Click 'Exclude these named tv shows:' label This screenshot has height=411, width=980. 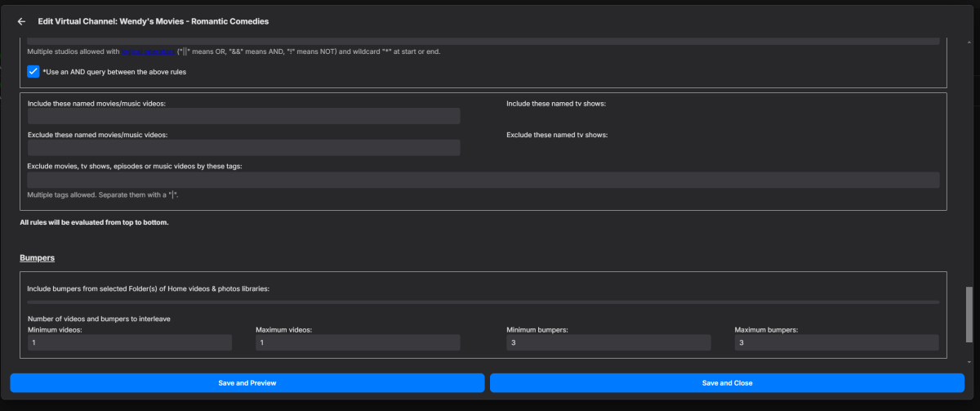557,135
